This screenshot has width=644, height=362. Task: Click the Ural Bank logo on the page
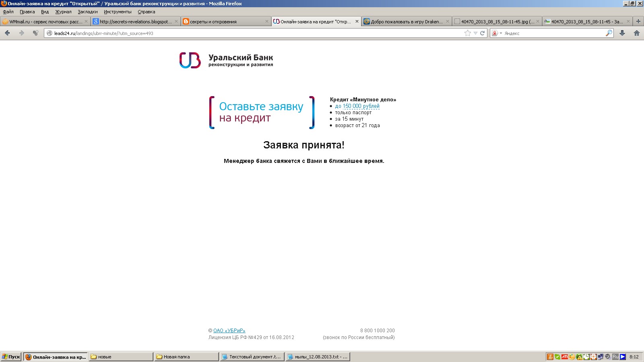(x=226, y=60)
